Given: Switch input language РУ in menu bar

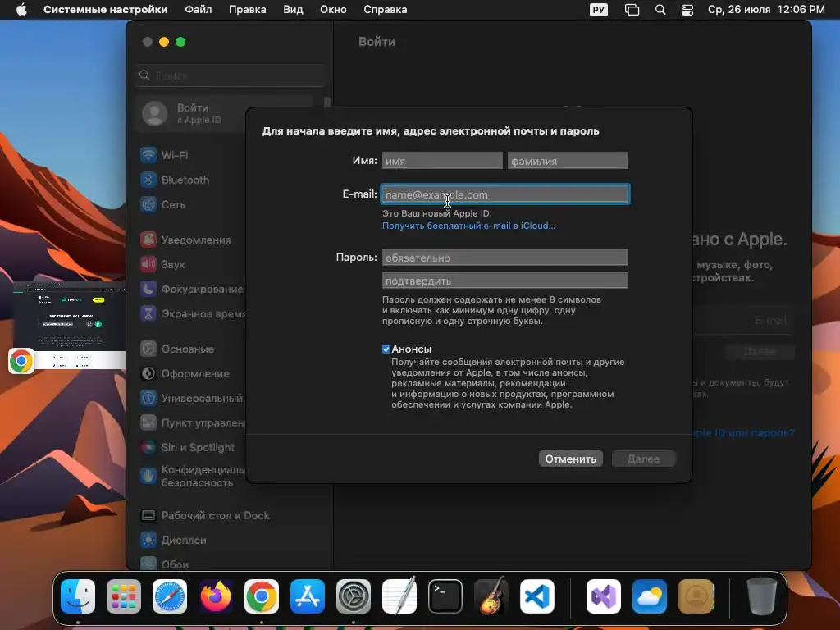Looking at the screenshot, I should point(598,10).
